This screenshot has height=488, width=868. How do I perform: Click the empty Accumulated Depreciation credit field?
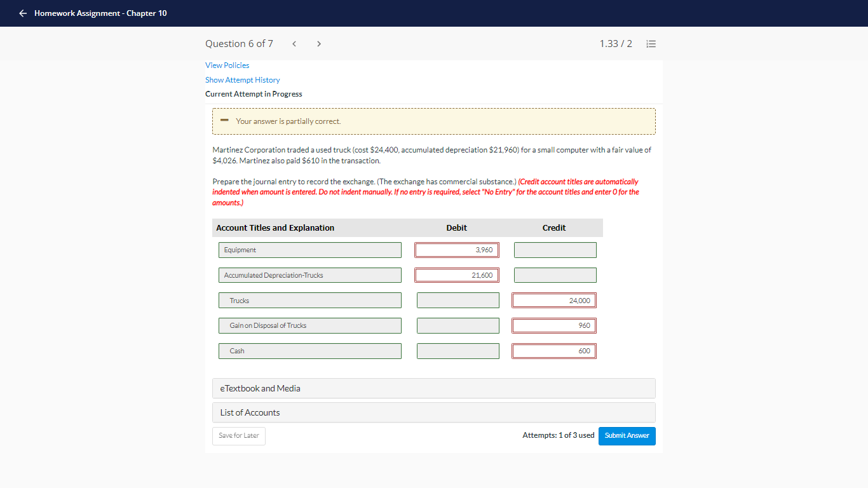click(555, 275)
